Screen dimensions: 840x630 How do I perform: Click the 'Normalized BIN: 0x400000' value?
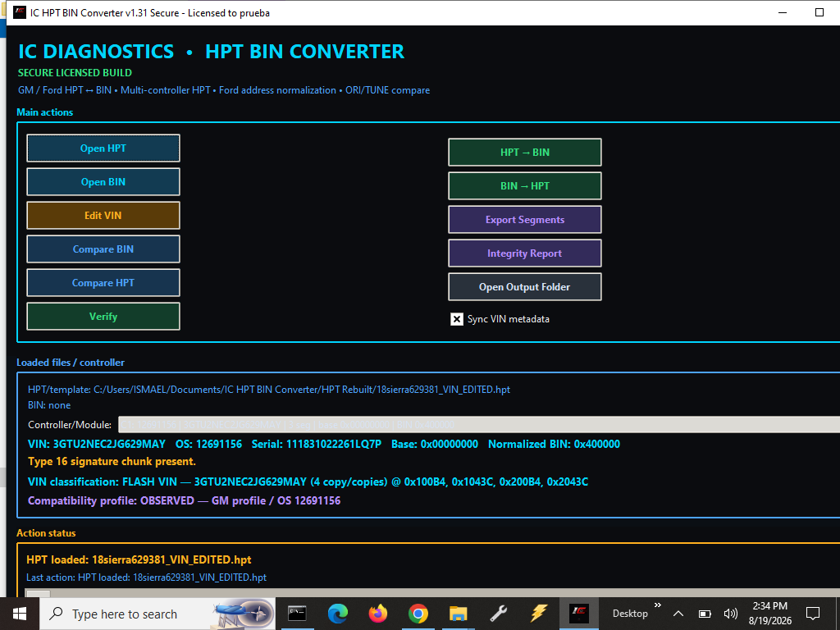pos(554,444)
